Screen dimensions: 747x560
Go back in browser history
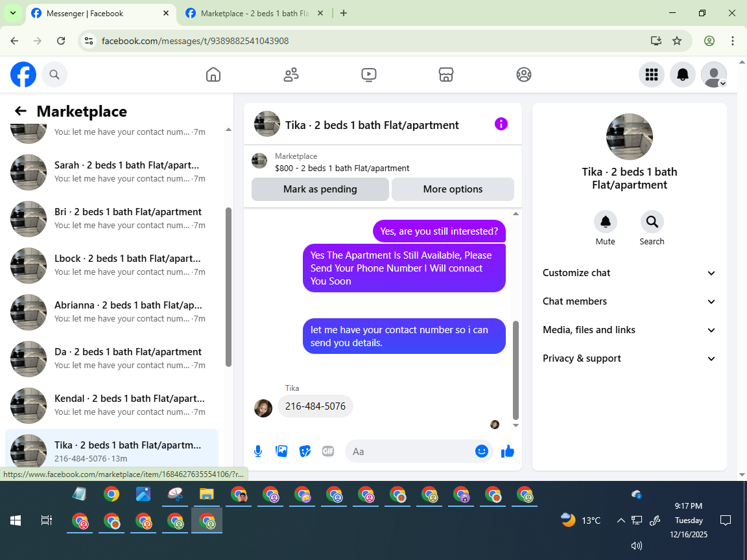pos(14,41)
